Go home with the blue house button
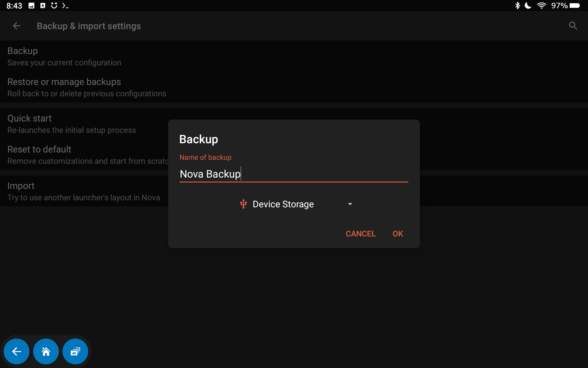 tap(46, 351)
